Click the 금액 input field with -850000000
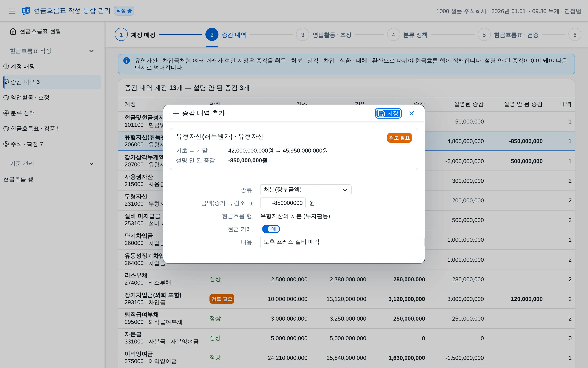 [x=283, y=203]
